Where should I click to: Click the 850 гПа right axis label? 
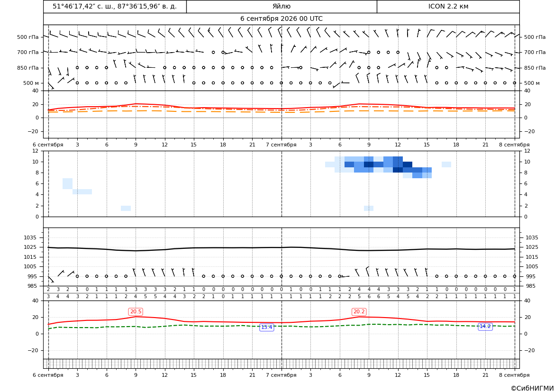pos(535,67)
